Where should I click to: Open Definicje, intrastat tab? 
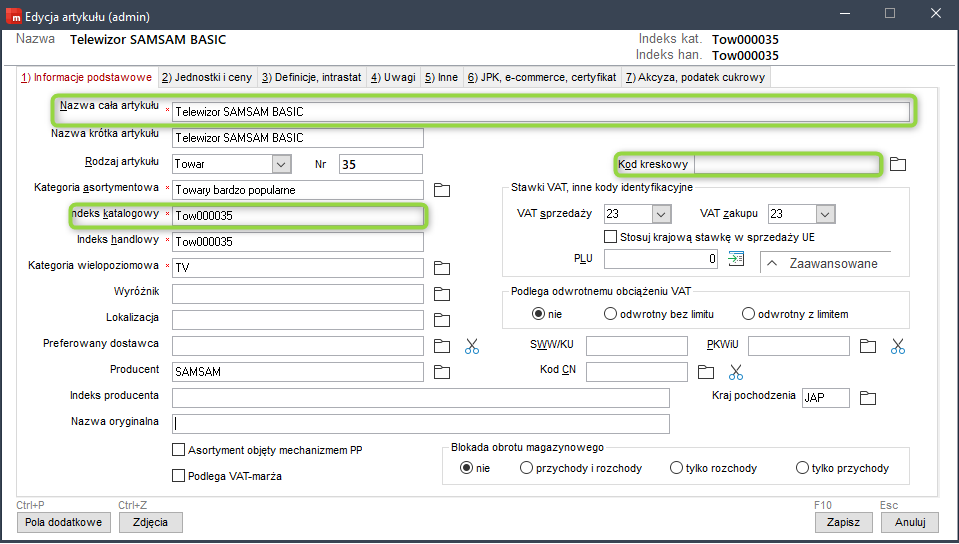pyautogui.click(x=311, y=77)
